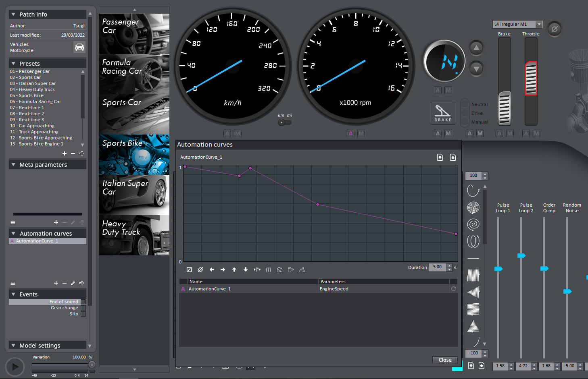Screen dimensions: 588x379
Task: Choose the Italian Super Car thumbnail
Action: pyautogui.click(x=134, y=195)
